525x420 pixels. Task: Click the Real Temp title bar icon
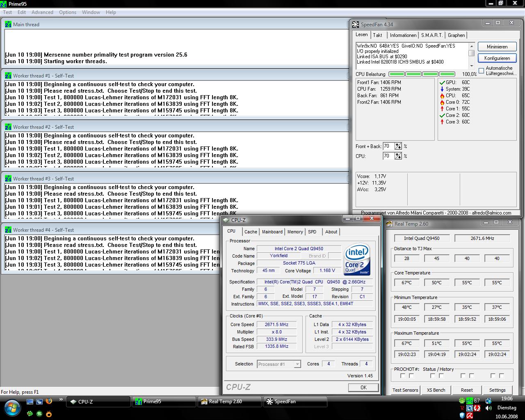coord(389,224)
